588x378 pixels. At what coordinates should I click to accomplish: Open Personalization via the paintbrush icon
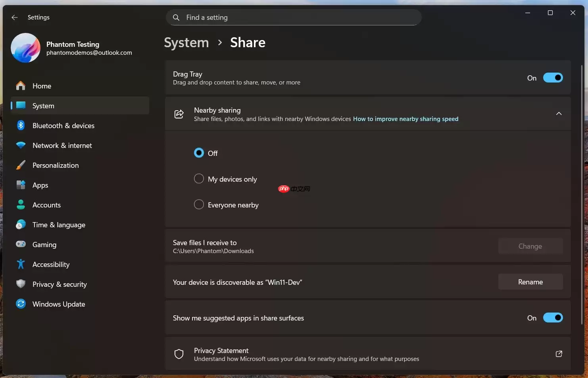coord(21,165)
